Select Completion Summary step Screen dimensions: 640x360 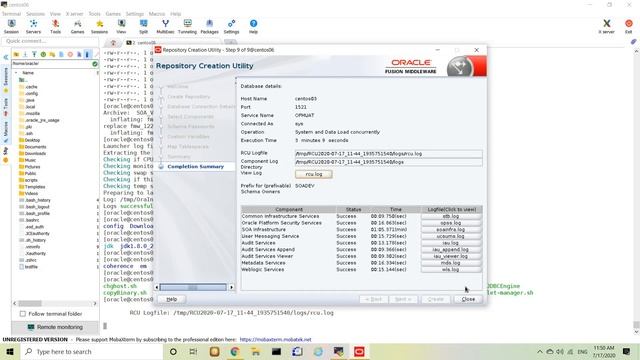point(196,167)
